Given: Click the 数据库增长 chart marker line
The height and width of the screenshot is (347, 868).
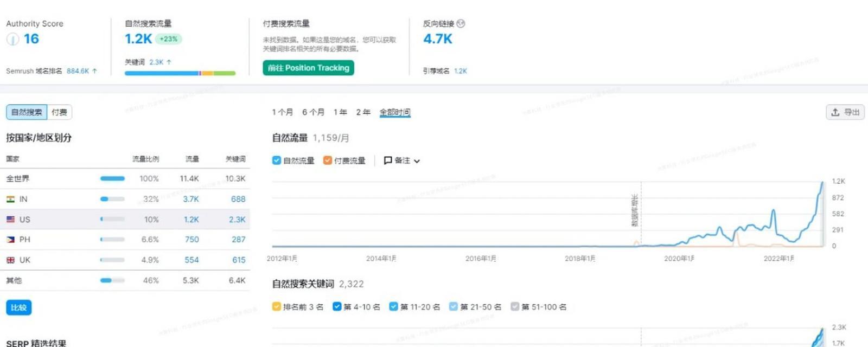Looking at the screenshot, I should coord(641,214).
